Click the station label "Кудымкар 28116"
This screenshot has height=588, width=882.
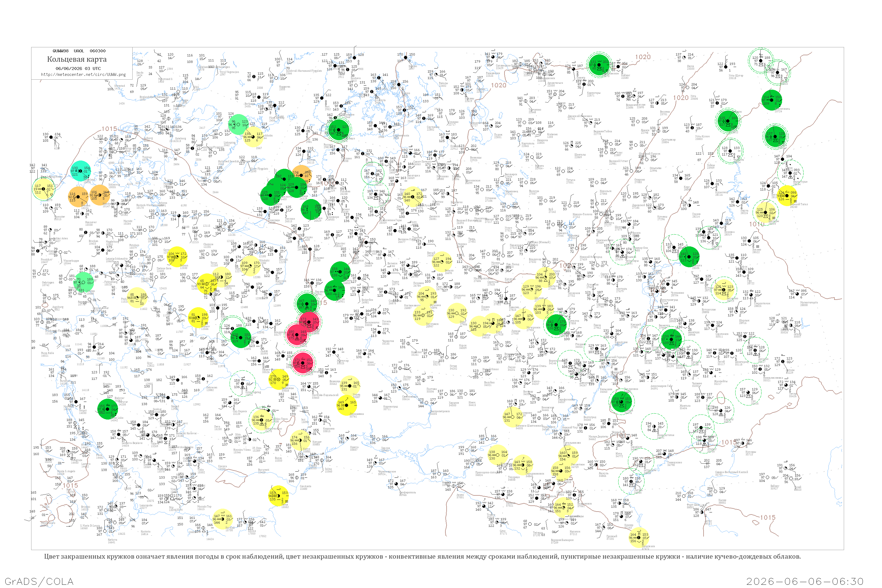pyautogui.click(x=721, y=194)
